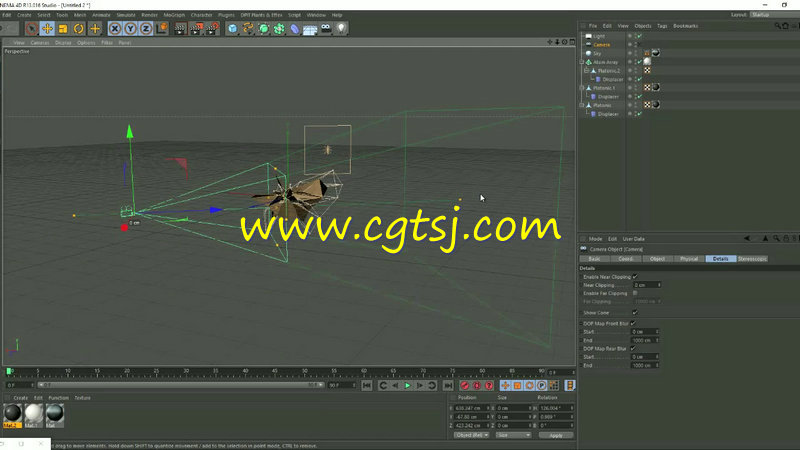
Task: Open the camera objects icon
Action: (x=326, y=29)
